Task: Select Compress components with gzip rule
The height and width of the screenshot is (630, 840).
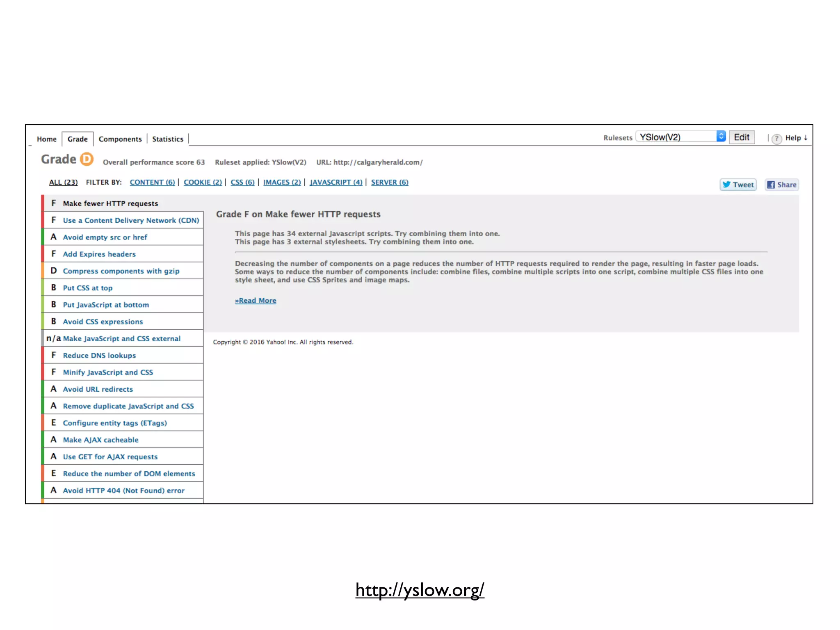Action: coord(123,271)
